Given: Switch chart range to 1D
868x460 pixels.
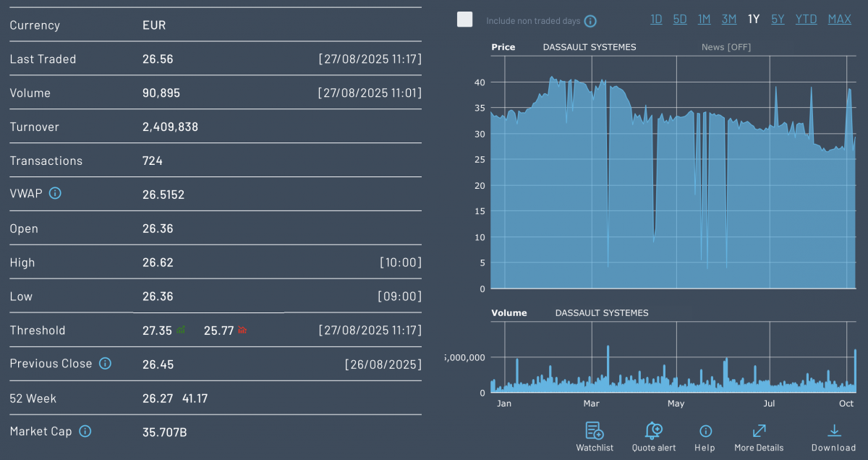Looking at the screenshot, I should [x=656, y=20].
